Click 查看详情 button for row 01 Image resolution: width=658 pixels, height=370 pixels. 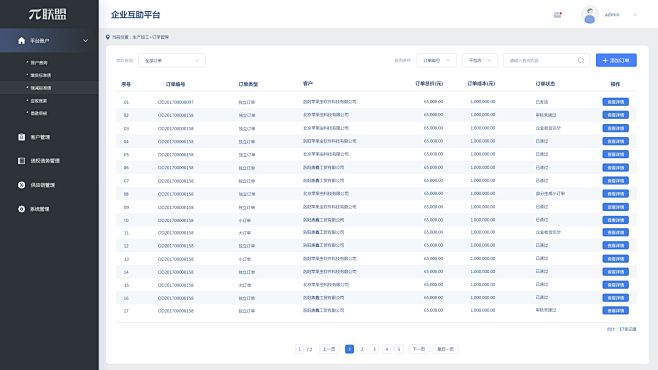coord(616,102)
